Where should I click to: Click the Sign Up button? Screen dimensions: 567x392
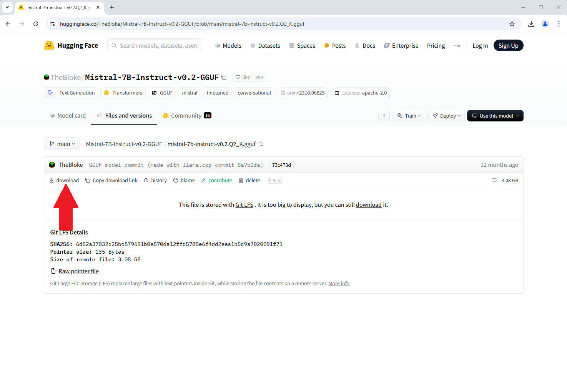[x=508, y=45]
